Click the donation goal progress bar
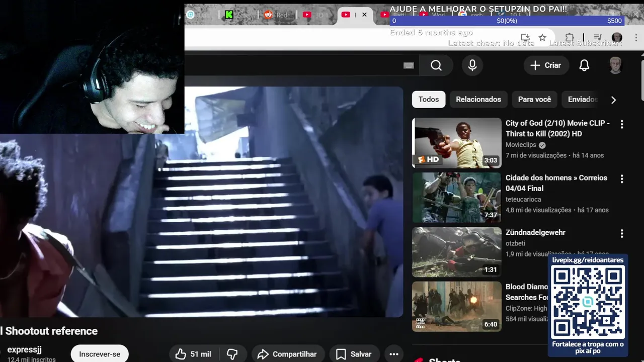This screenshot has height=362, width=644. 507,21
